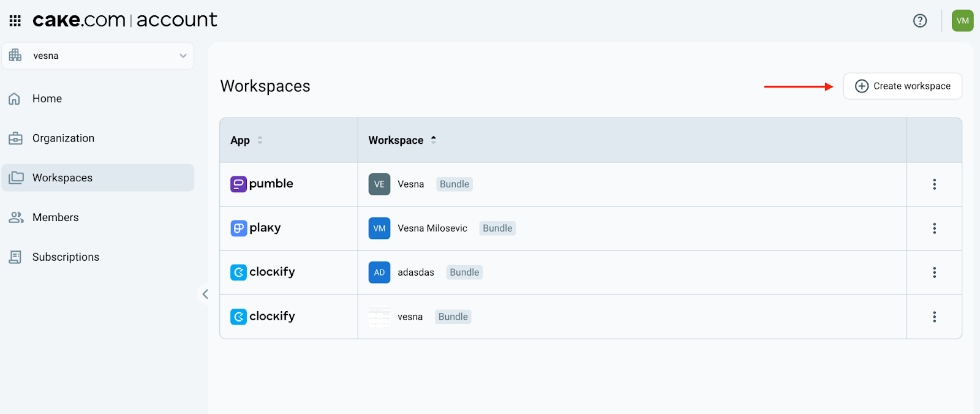This screenshot has width=980, height=414.
Task: Open Members in sidebar
Action: click(98, 217)
